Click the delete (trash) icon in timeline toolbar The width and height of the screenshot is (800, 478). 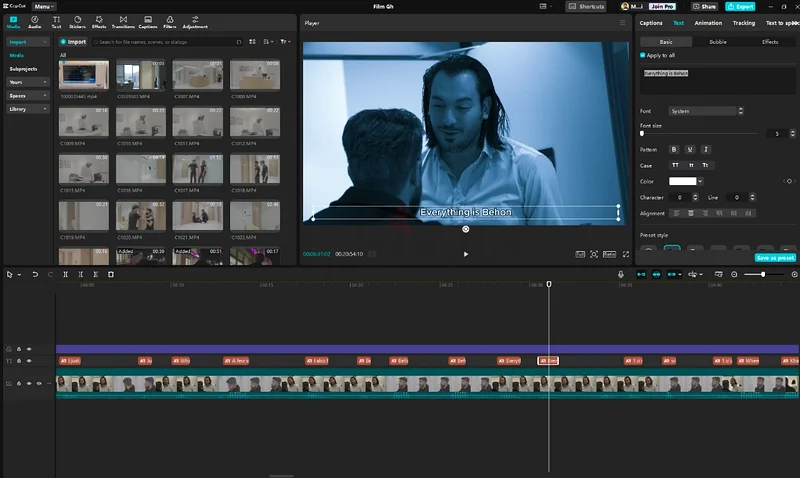(x=111, y=274)
